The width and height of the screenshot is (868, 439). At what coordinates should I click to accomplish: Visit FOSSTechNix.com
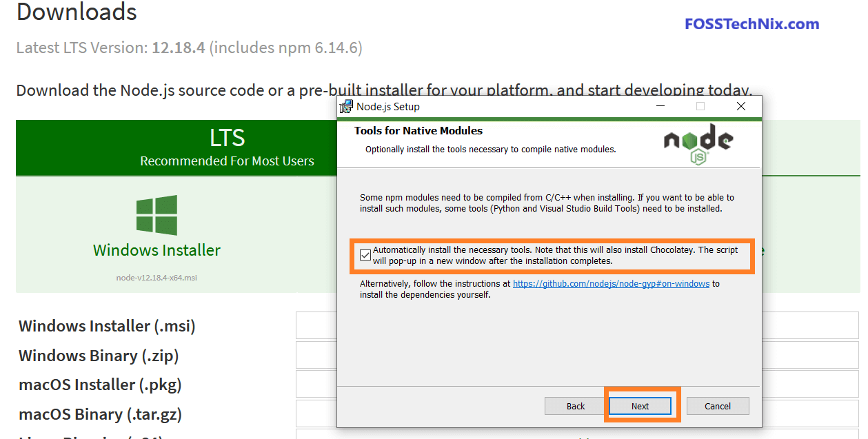point(751,24)
